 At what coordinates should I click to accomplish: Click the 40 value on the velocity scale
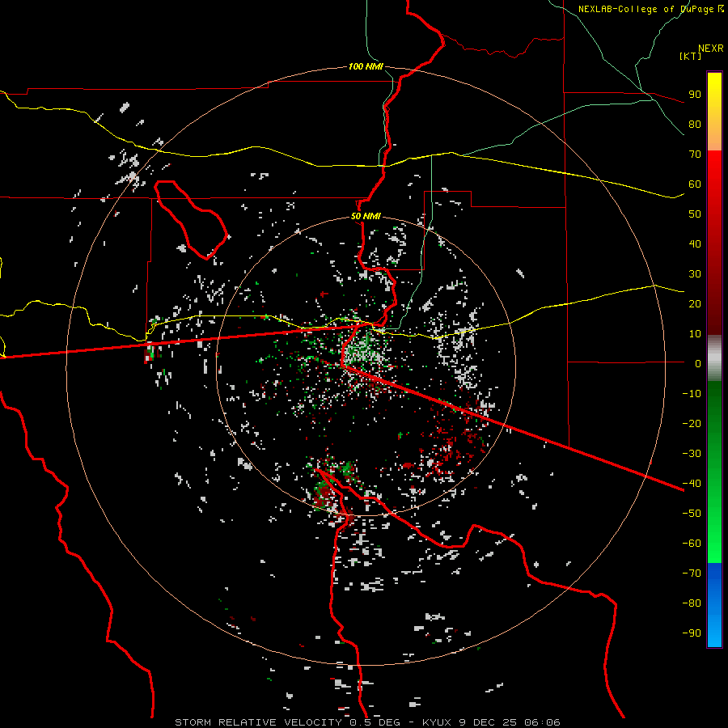pyautogui.click(x=695, y=243)
